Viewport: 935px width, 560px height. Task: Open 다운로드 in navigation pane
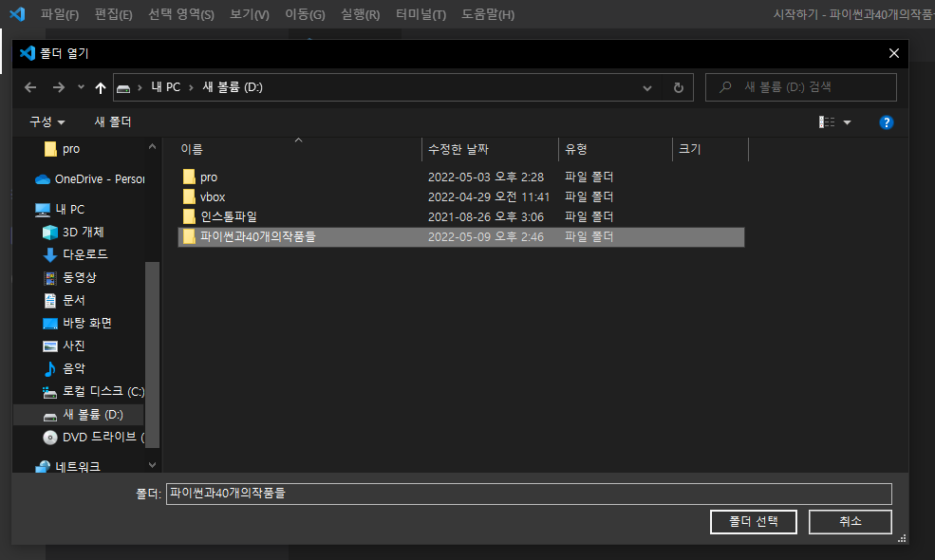(85, 254)
